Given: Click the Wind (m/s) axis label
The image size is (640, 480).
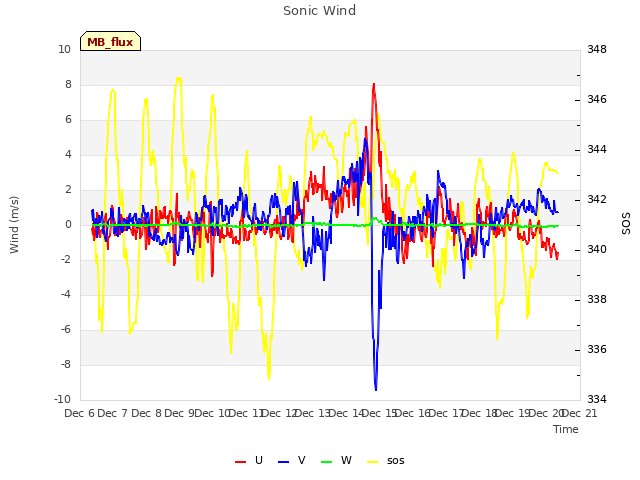Looking at the screenshot, I should tap(14, 225).
